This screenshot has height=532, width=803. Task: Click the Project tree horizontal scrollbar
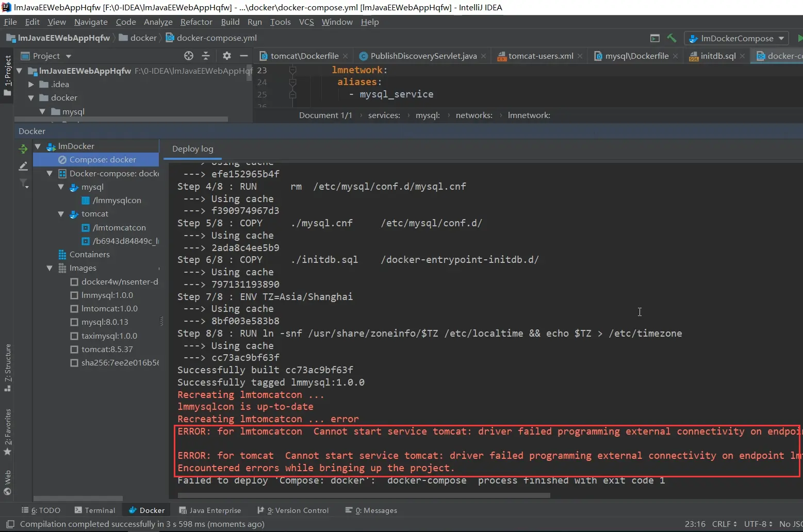pyautogui.click(x=121, y=119)
